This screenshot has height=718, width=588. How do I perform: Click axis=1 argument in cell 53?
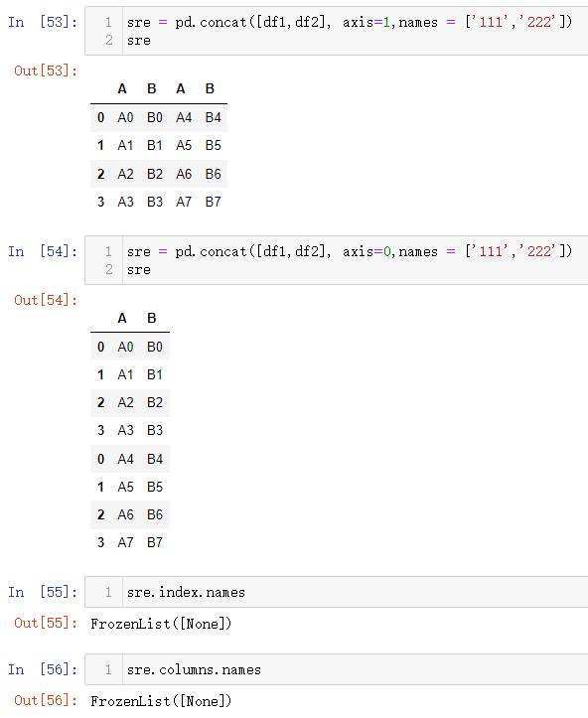[367, 22]
